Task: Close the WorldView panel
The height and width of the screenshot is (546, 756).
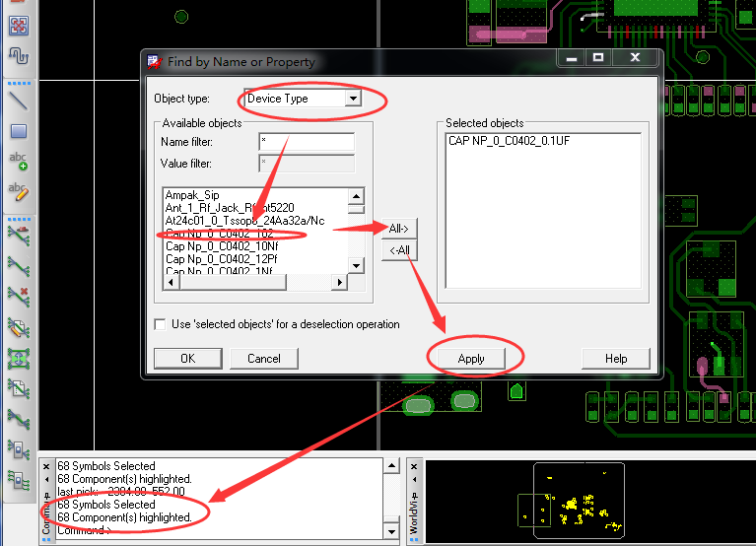Action: 414,466
